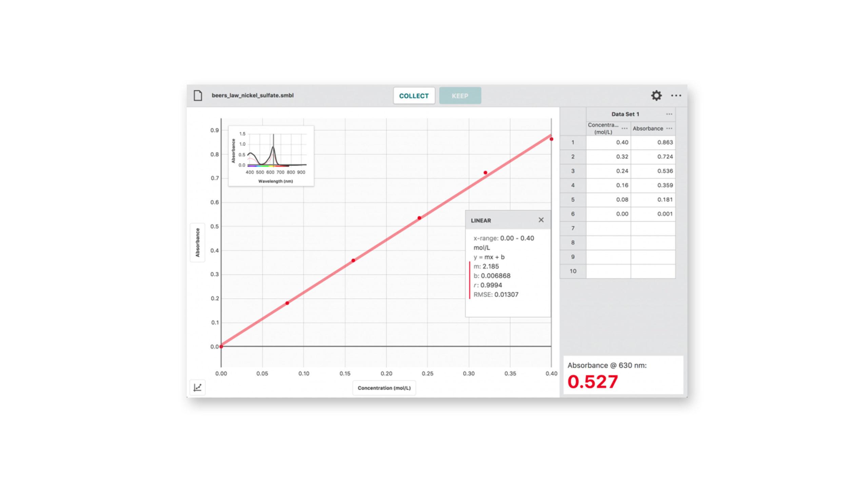Open graph tools icon at bottom-left
This screenshot has width=868, height=488.
tap(197, 387)
